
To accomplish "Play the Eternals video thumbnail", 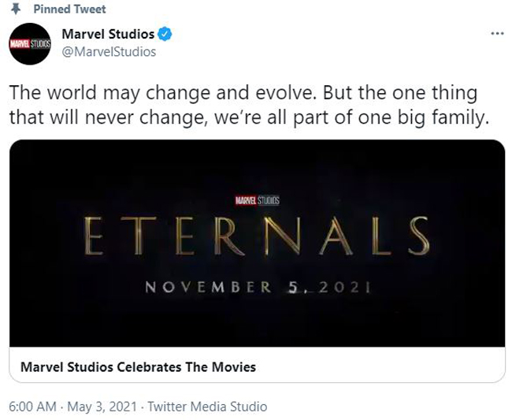I will 257,243.
